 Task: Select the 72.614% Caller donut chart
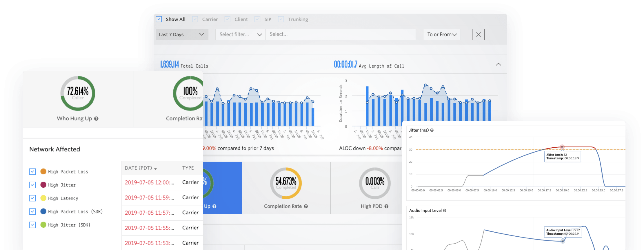pos(78,93)
